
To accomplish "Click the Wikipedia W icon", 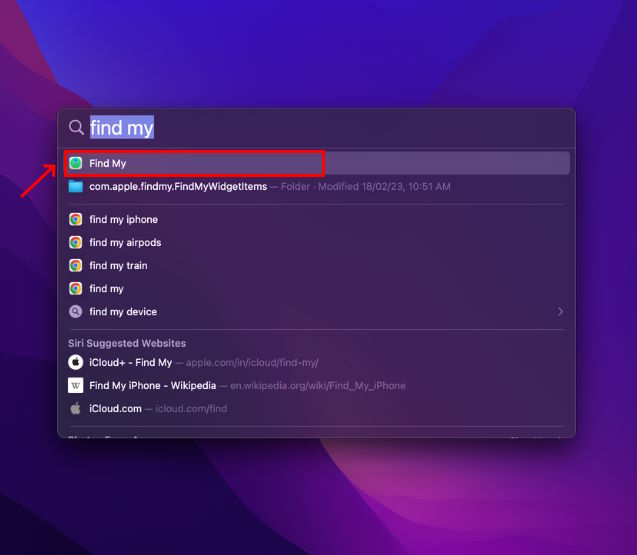I will tap(76, 386).
